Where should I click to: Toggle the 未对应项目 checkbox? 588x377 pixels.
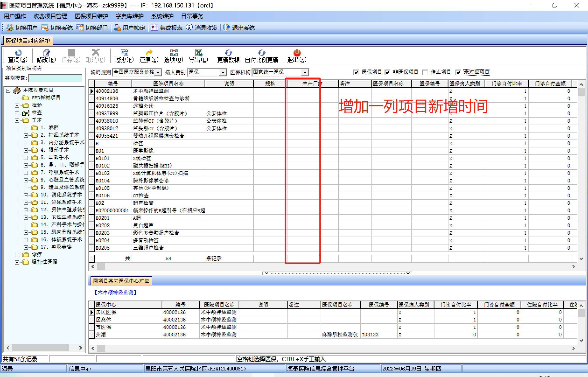[x=458, y=72]
